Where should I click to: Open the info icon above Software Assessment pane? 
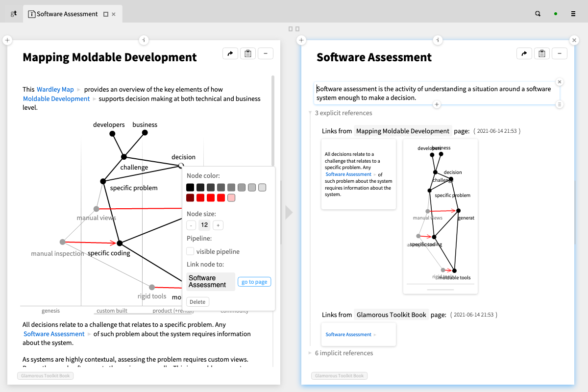tap(438, 40)
